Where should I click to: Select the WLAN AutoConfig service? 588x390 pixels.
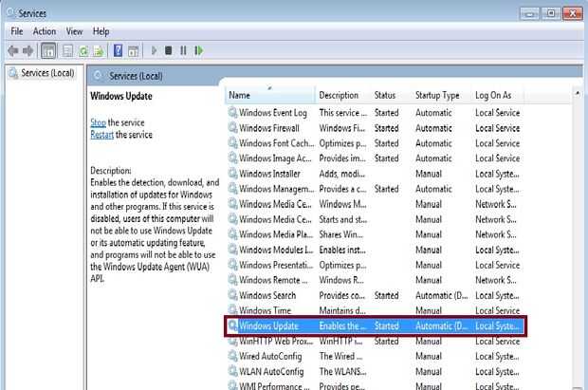coord(376,372)
